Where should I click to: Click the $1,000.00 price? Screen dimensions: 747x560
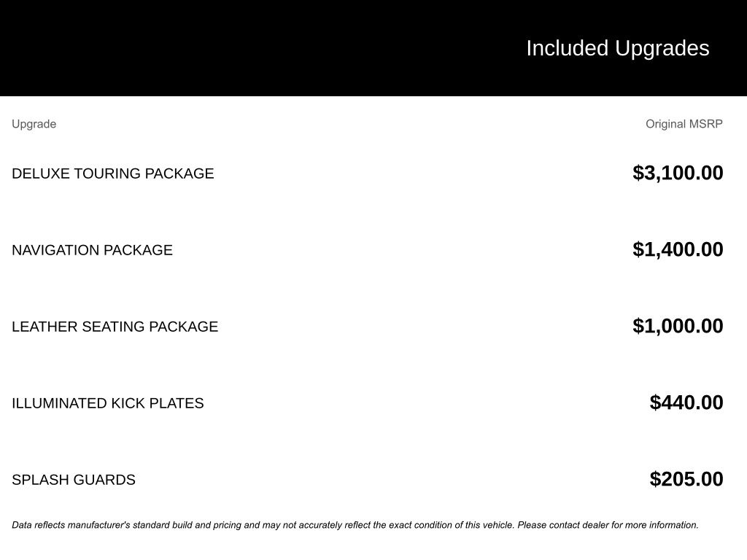tap(678, 326)
